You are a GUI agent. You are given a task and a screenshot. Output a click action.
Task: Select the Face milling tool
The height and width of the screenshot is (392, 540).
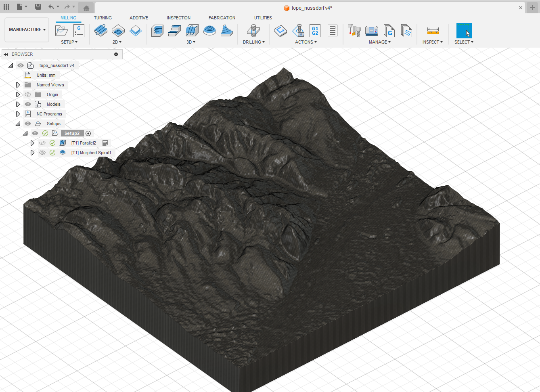(136, 31)
